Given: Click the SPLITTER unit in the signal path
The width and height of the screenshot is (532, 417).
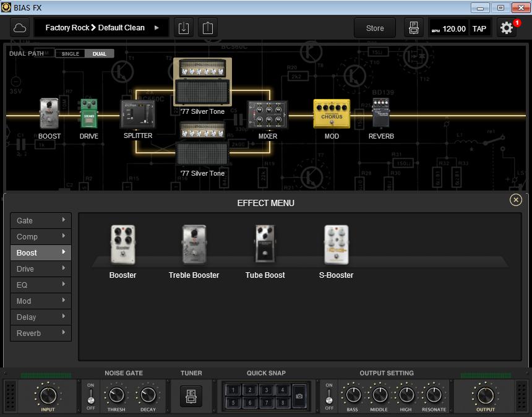Looking at the screenshot, I should [138, 114].
